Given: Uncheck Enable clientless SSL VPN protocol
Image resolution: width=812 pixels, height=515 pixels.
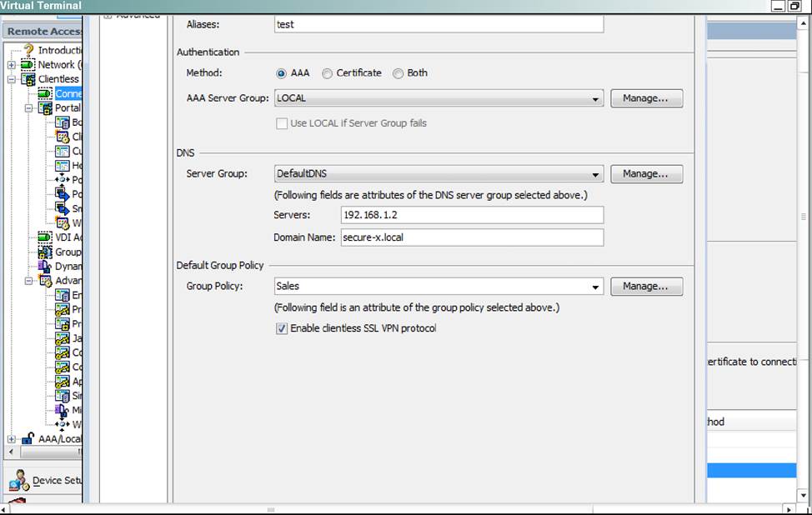Looking at the screenshot, I should coord(281,328).
